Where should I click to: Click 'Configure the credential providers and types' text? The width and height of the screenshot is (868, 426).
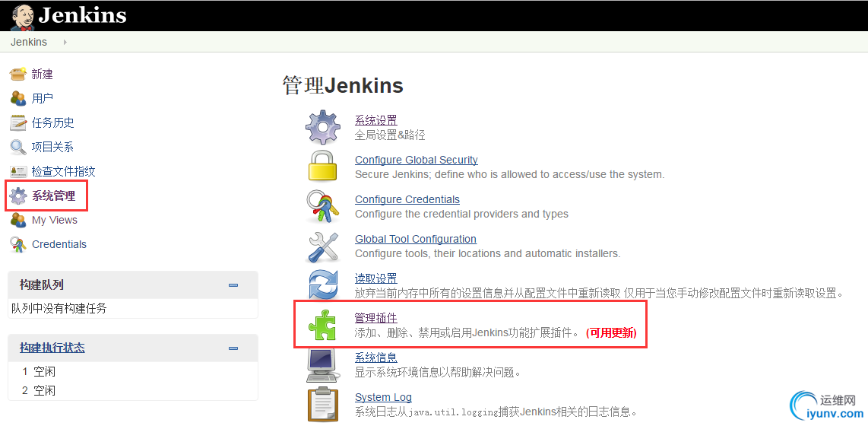[461, 214]
